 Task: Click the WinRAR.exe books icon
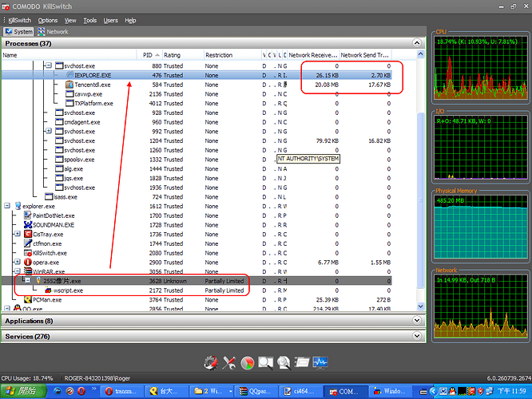(28, 271)
